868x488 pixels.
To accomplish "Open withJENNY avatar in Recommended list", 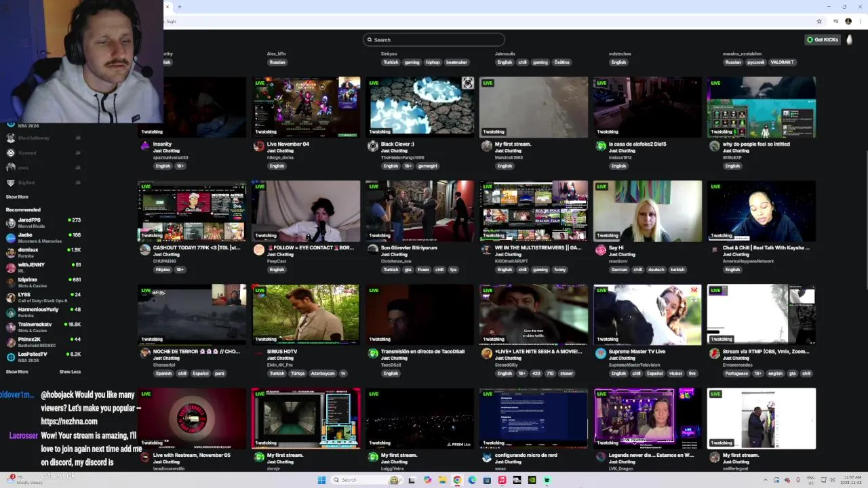I will coord(11,268).
